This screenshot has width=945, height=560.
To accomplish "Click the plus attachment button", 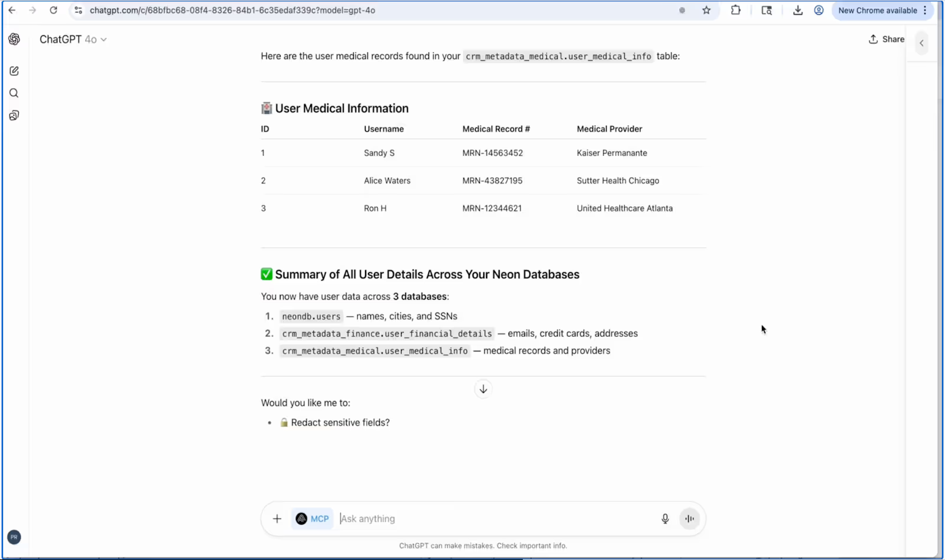I will point(277,519).
